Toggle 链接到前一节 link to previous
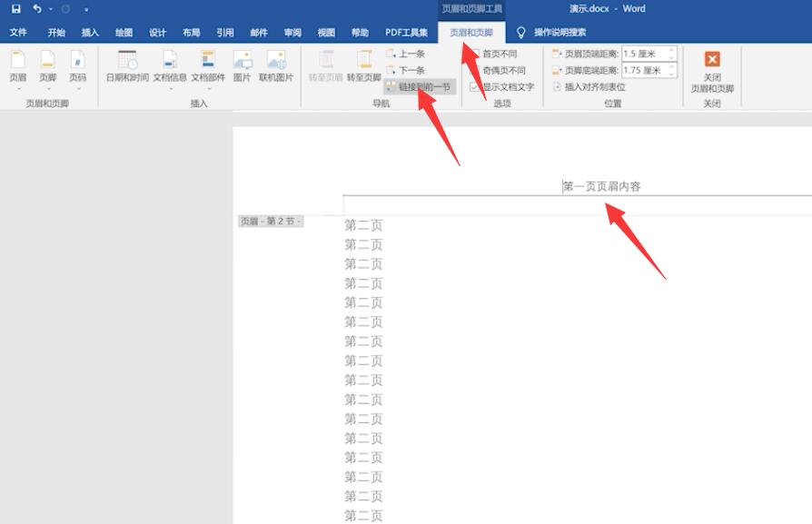Viewport: 812px width, 524px height. click(420, 86)
